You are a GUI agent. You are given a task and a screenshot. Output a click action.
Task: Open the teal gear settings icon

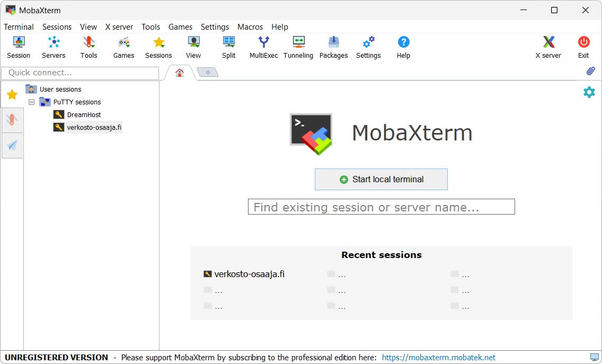pos(589,92)
